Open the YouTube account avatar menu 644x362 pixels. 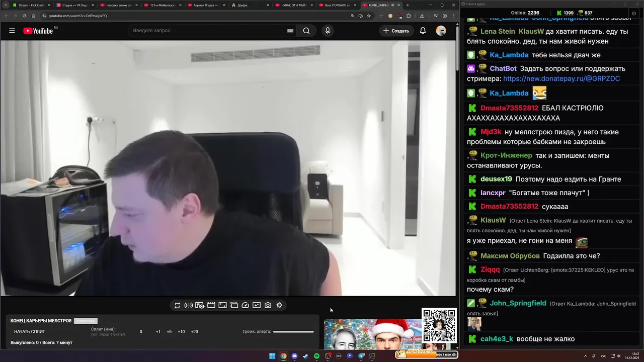pyautogui.click(x=441, y=31)
